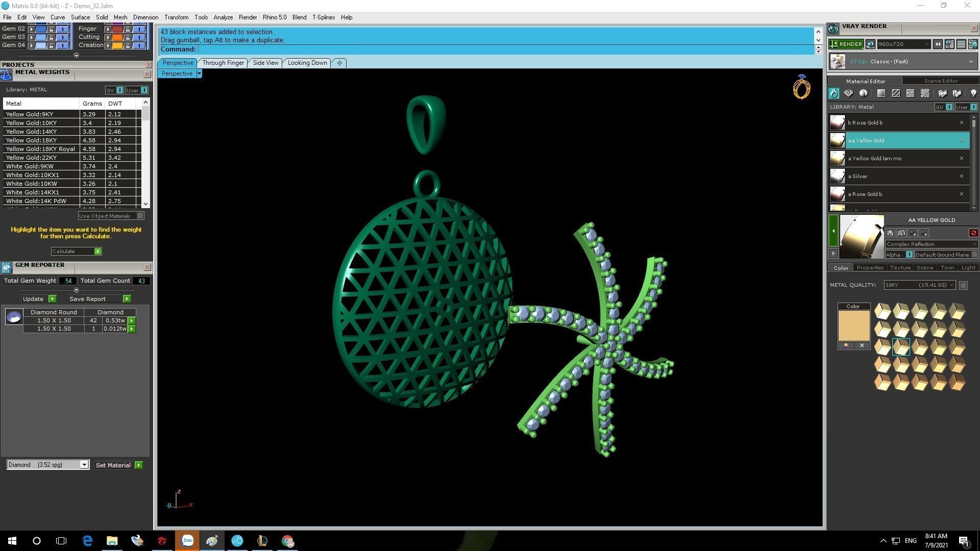Switch to the Texture tab

pos(900,268)
